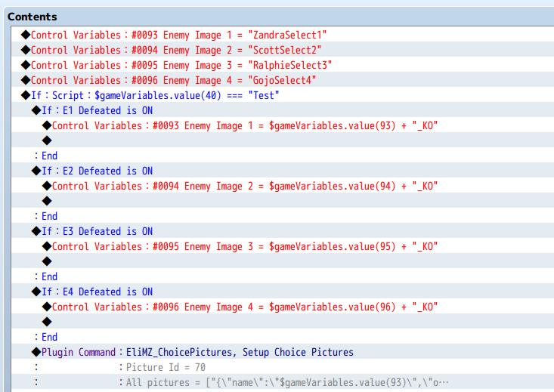The width and height of the screenshot is (554, 392).
Task: Select the 'If : E3 Defeated is ON' line
Action: pos(283,231)
